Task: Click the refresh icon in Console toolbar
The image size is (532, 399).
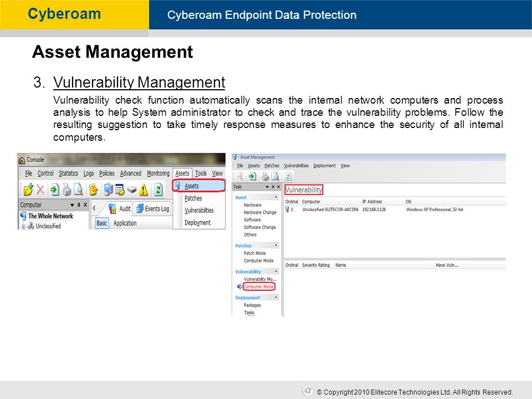Action: coord(158,190)
